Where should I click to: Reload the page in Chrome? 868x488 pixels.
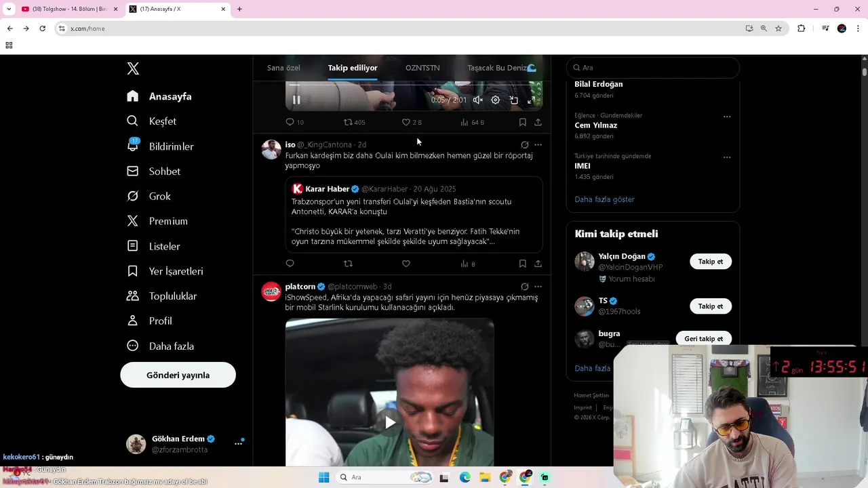tap(42, 28)
